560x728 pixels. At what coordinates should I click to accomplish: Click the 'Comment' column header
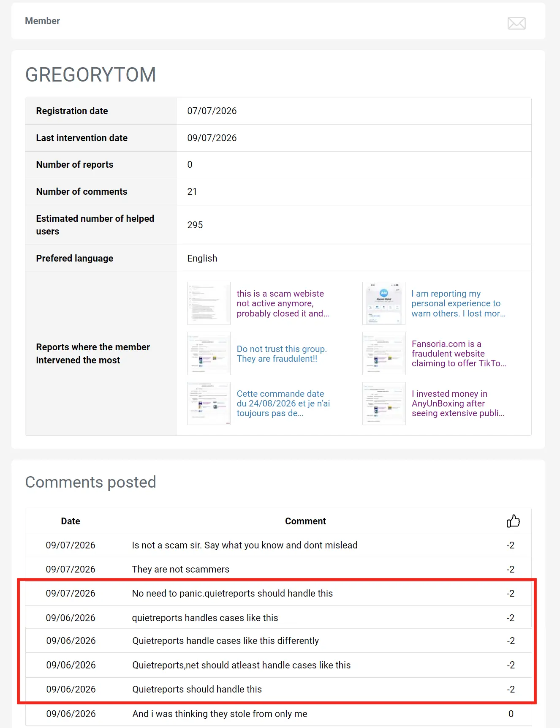pos(305,521)
